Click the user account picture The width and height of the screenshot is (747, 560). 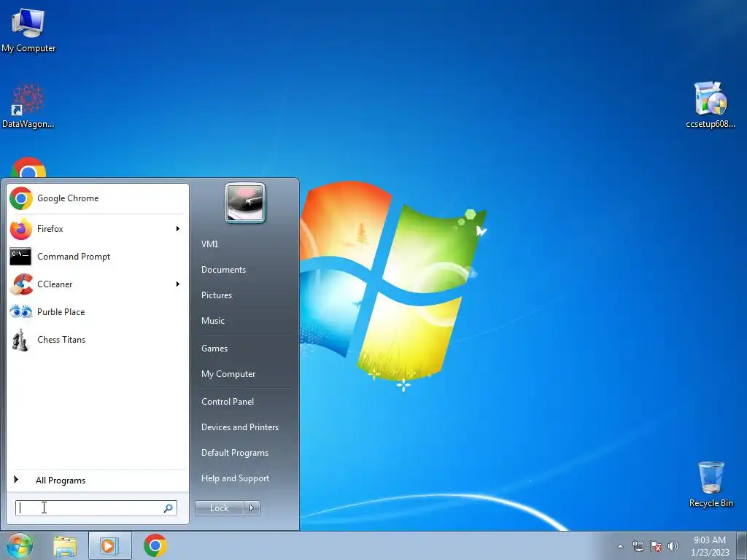[x=245, y=203]
